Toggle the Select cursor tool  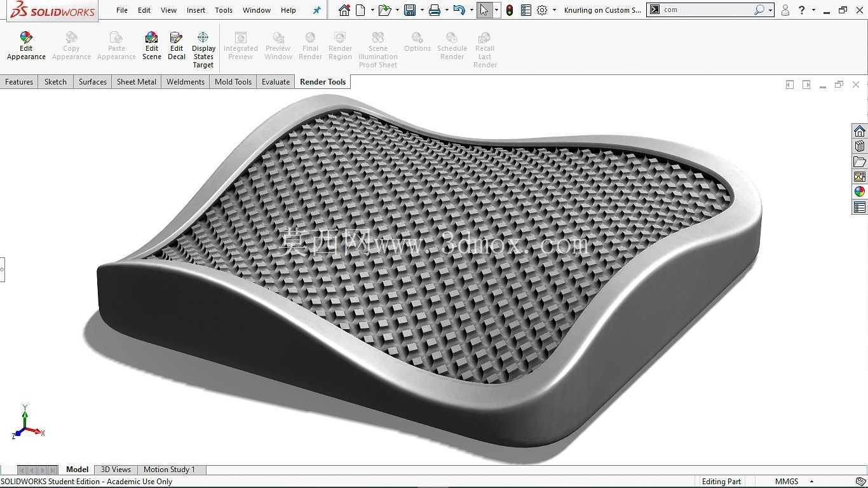pyautogui.click(x=485, y=10)
